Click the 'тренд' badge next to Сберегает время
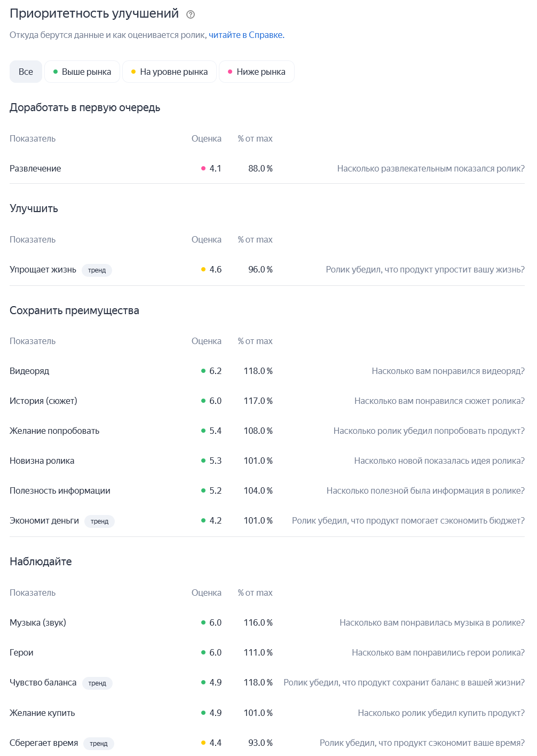Viewport: 537px width, 756px height. point(99,744)
